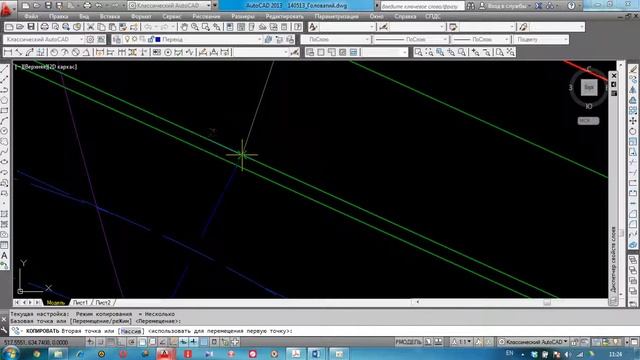Click the Center Mark dimension icon
Viewport: 640px width, 360px height.
pos(168,52)
